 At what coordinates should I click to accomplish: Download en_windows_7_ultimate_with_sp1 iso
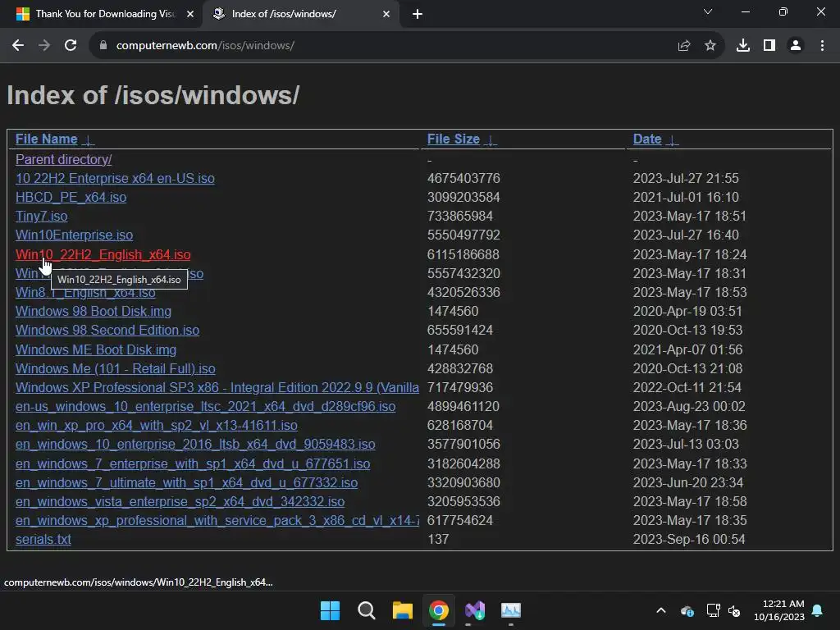coord(186,482)
